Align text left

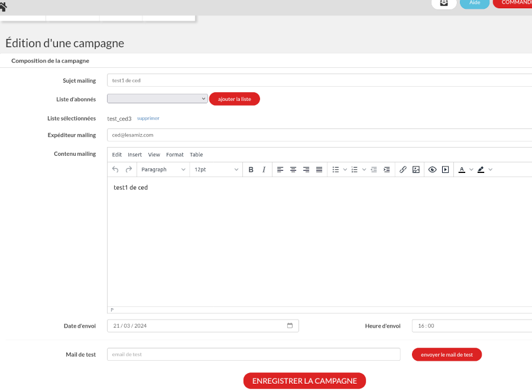[280, 169]
